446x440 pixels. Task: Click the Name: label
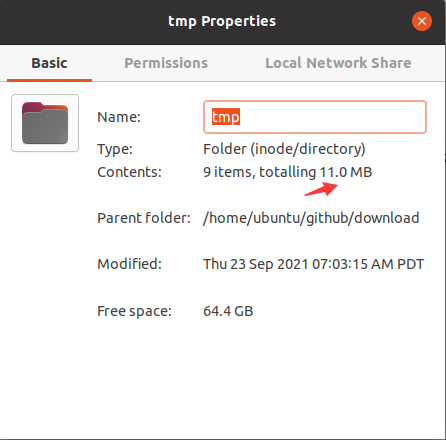(119, 117)
